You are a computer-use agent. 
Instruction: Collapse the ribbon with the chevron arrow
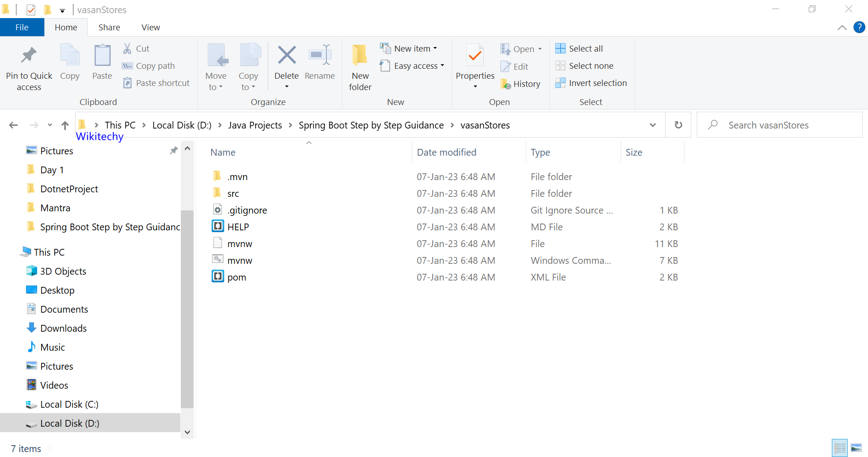point(842,28)
